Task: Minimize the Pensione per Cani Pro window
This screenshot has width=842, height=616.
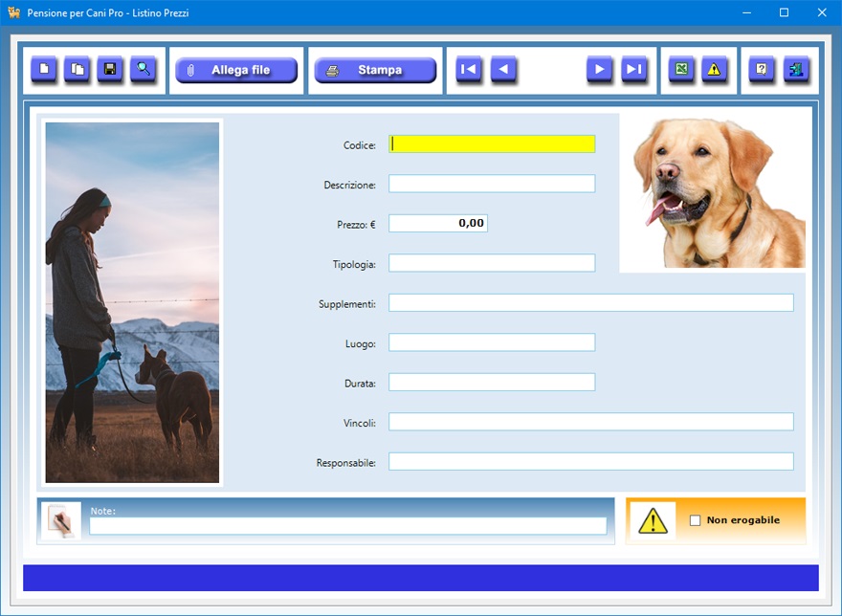Action: tap(746, 12)
